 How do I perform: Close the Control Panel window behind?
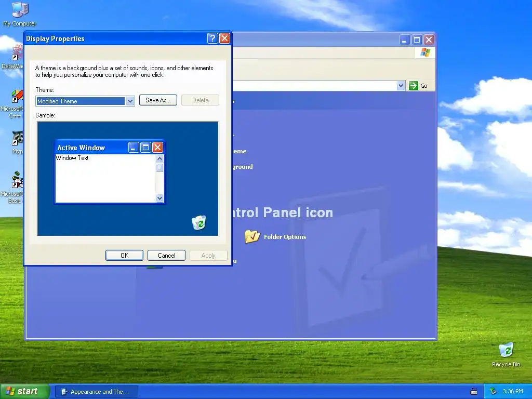point(429,40)
